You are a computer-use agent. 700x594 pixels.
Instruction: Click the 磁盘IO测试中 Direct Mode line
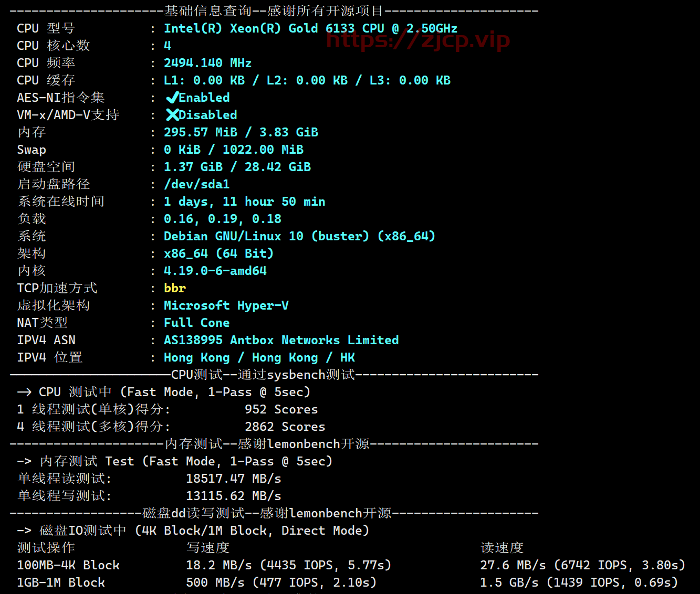pos(193,531)
